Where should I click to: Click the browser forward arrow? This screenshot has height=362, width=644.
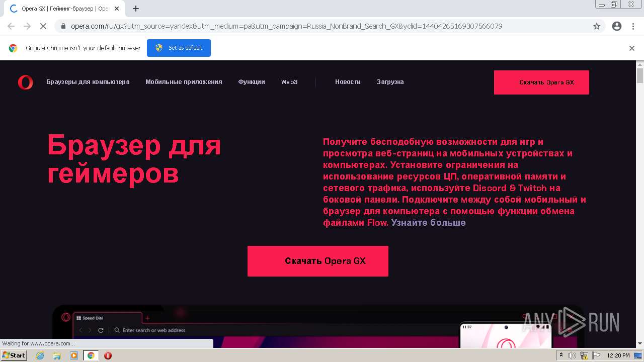pyautogui.click(x=27, y=26)
